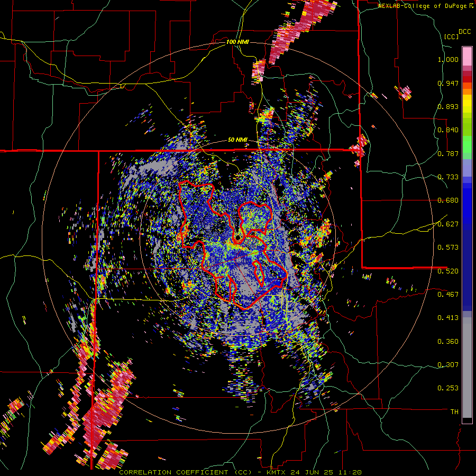Click the 0.787 scale value

[448, 153]
